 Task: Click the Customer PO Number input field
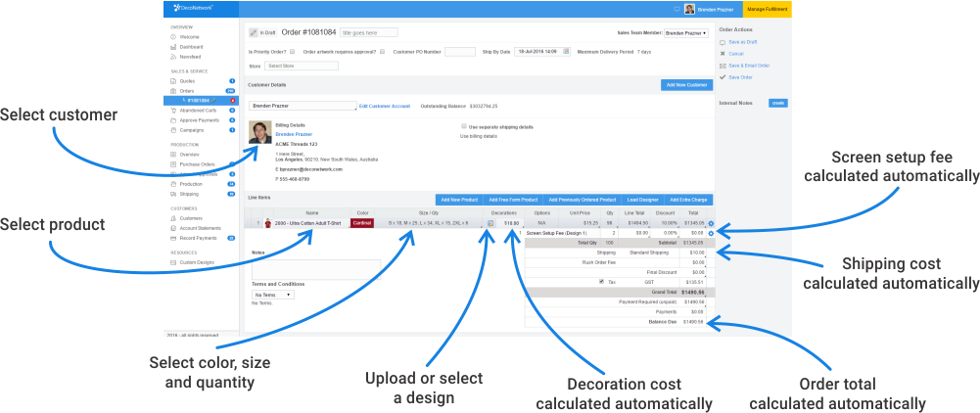[x=460, y=51]
